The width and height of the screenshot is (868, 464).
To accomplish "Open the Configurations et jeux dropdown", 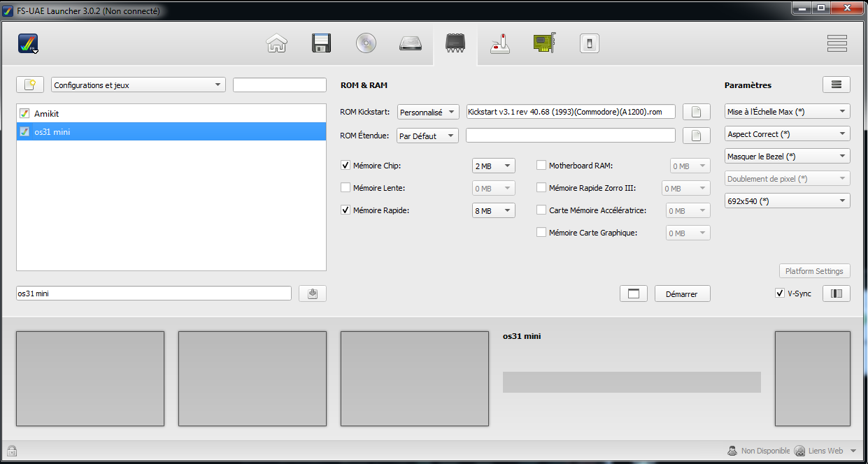I will point(138,85).
